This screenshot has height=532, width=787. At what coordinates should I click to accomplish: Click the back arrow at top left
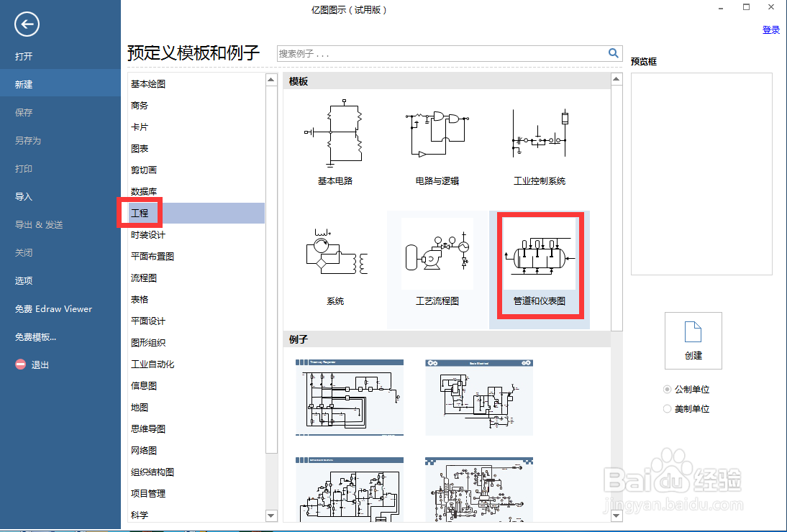click(x=26, y=24)
